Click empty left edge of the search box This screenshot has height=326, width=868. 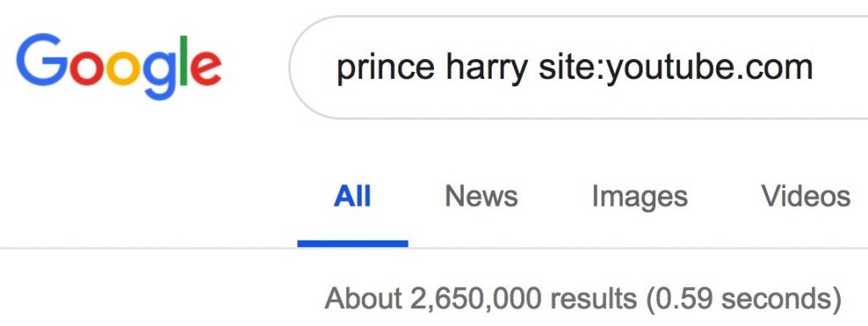click(x=313, y=67)
